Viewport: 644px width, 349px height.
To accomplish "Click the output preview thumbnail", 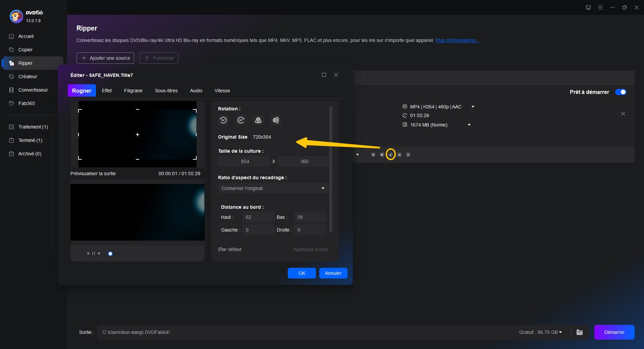I will (138, 212).
